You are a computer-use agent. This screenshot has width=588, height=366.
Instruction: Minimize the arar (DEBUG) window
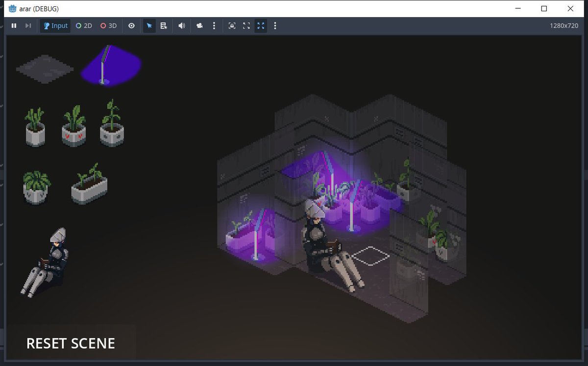pos(518,8)
